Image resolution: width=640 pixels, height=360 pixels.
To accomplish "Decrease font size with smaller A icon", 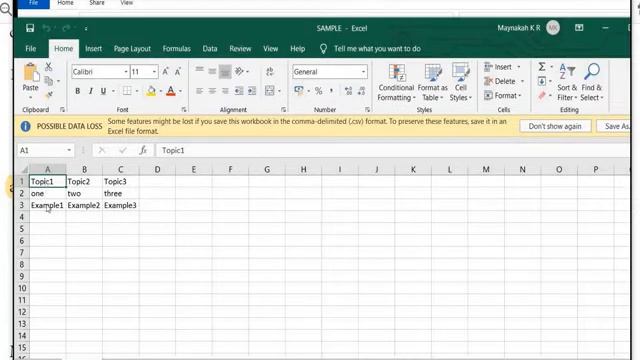I will tap(178, 72).
